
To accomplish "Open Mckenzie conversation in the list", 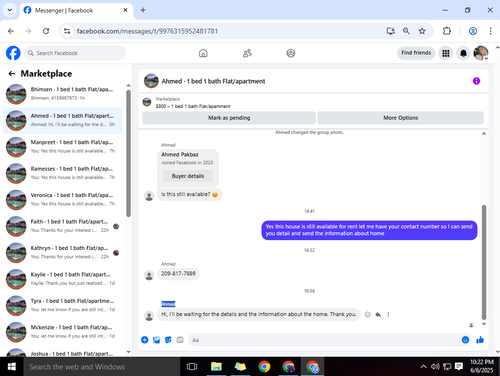I will (x=62, y=332).
